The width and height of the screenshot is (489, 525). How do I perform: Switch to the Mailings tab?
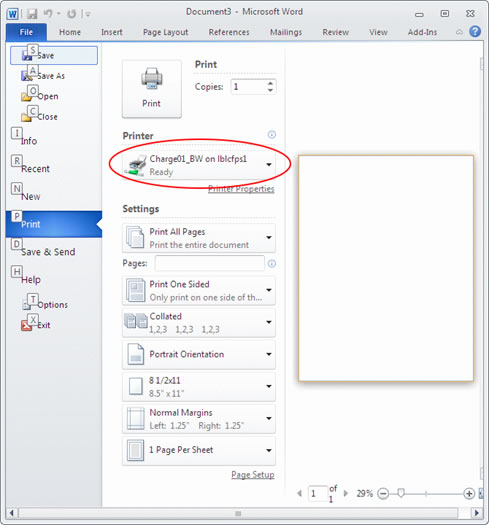tap(286, 32)
